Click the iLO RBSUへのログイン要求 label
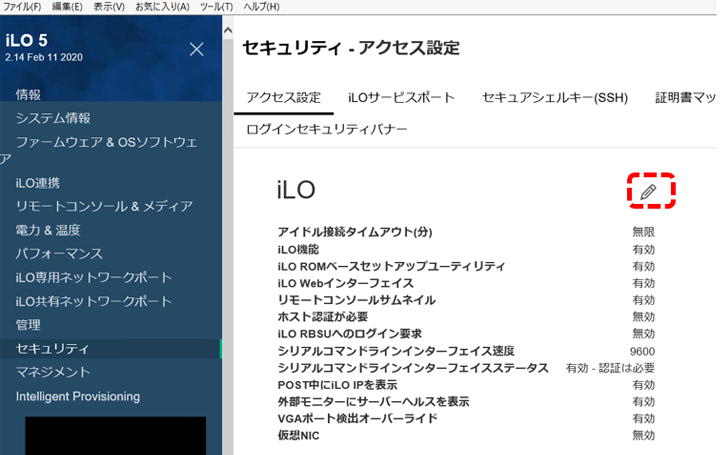Image resolution: width=720 pixels, height=455 pixels. [x=349, y=334]
